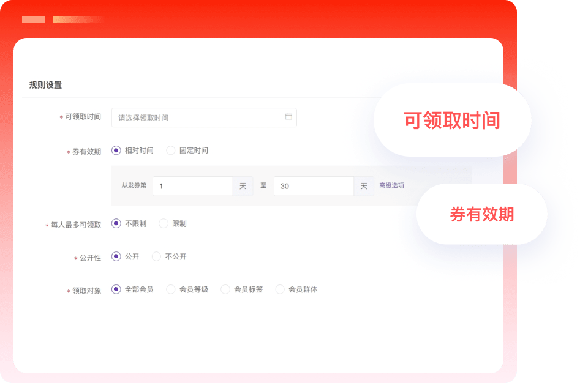Choose the 固定时间 validity option
Screen dimensions: 588x383
click(171, 151)
